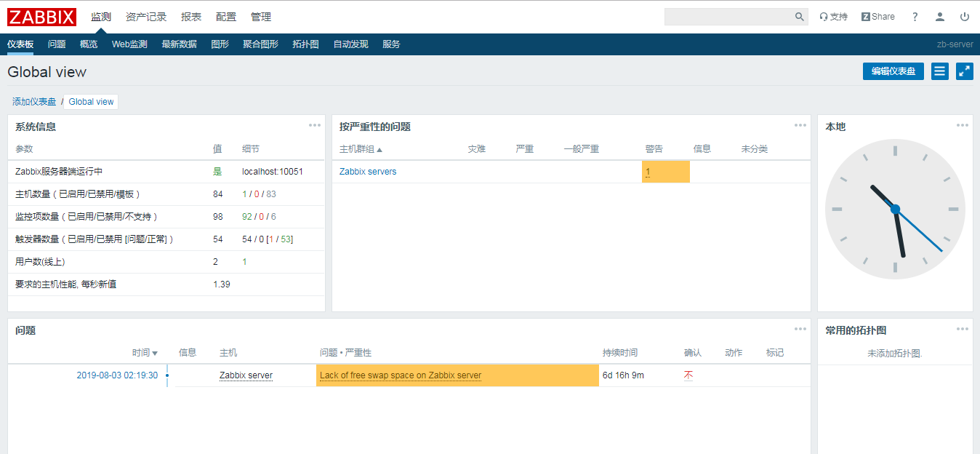Open the 服务 submenu tab
The image size is (980, 454).
click(x=391, y=44)
